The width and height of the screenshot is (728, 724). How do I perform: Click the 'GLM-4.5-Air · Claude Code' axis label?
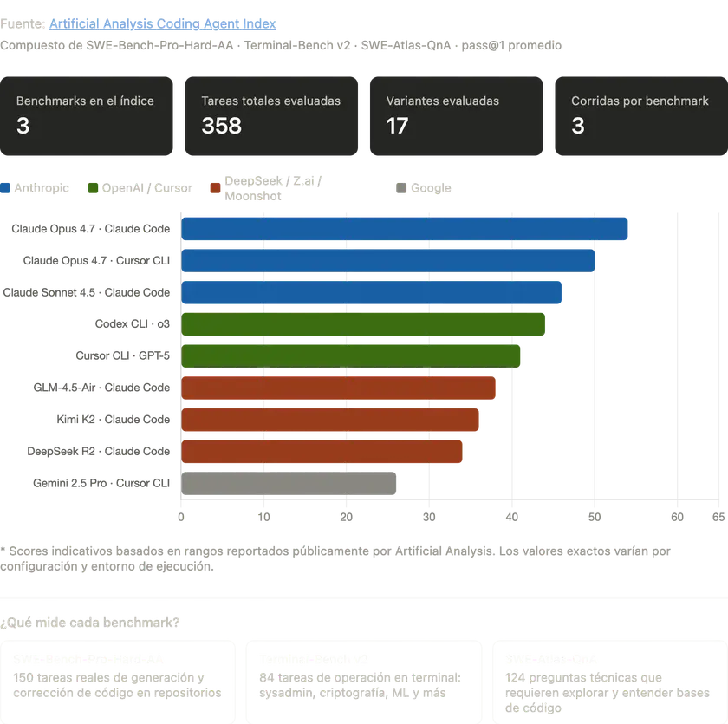[x=101, y=388]
